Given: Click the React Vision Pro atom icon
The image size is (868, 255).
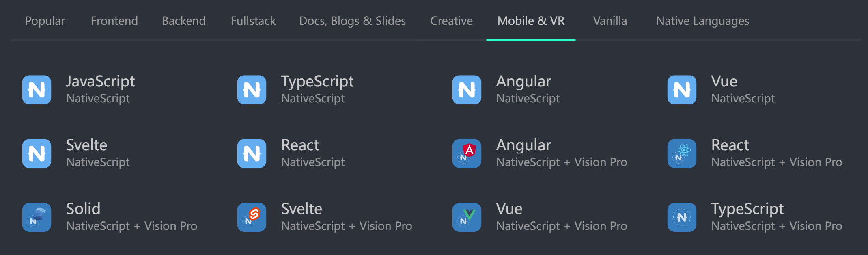Looking at the screenshot, I should pos(682,153).
